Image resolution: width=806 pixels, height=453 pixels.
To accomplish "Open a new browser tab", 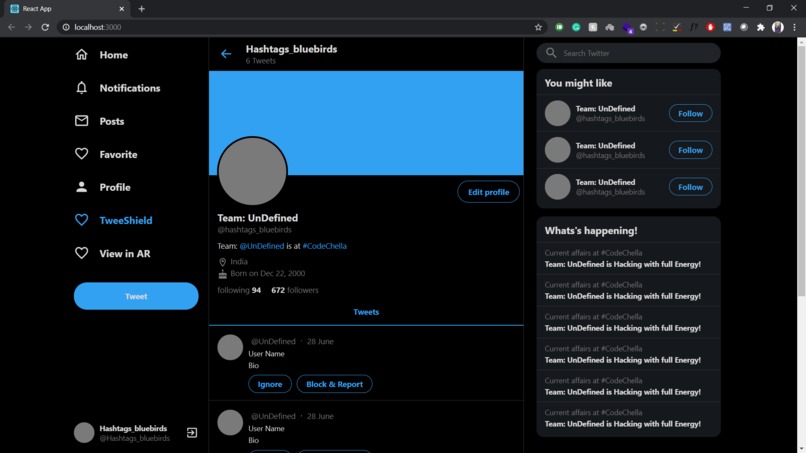I will point(141,9).
